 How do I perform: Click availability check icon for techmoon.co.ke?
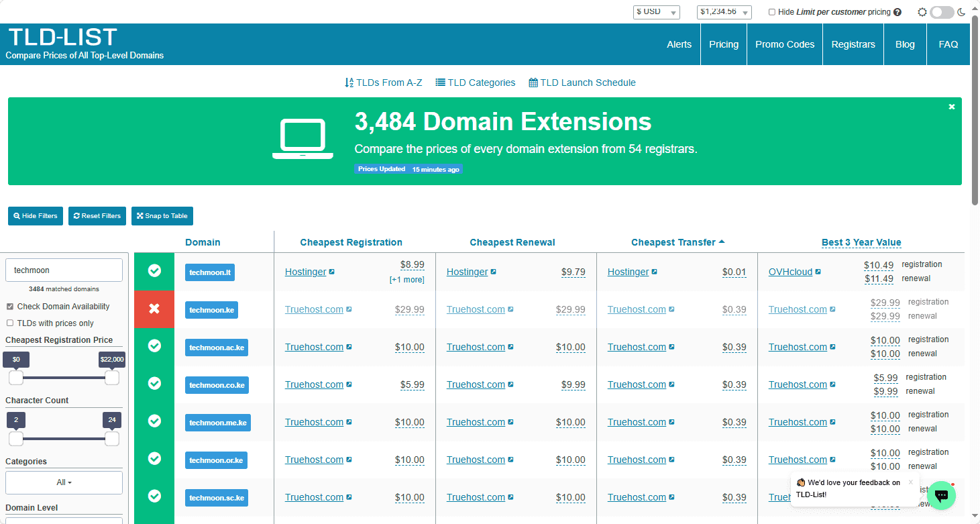[154, 383]
